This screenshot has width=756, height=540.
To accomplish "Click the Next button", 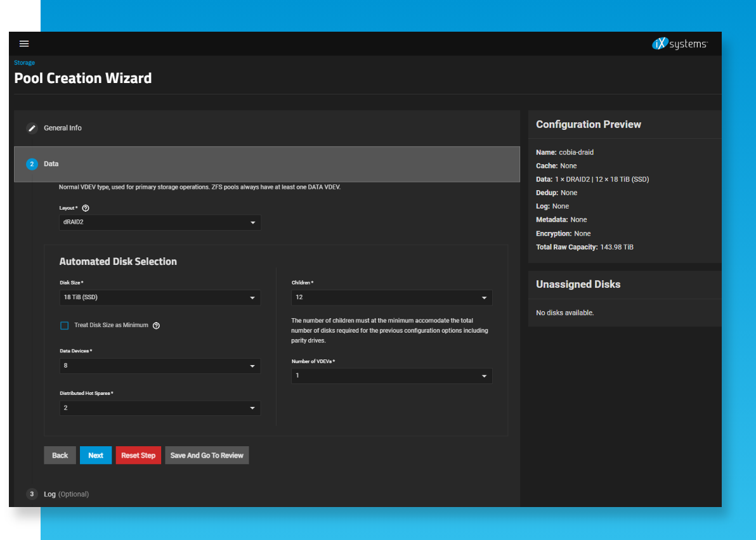I will click(96, 455).
